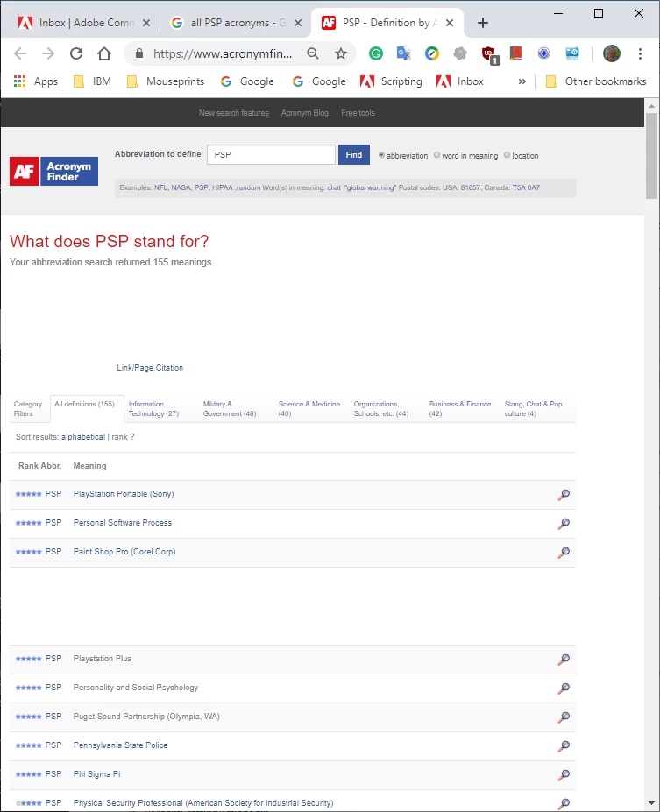Screen dimensions: 660x812
Task: Open the IBM bookmarks folder
Action: pyautogui.click(x=92, y=81)
